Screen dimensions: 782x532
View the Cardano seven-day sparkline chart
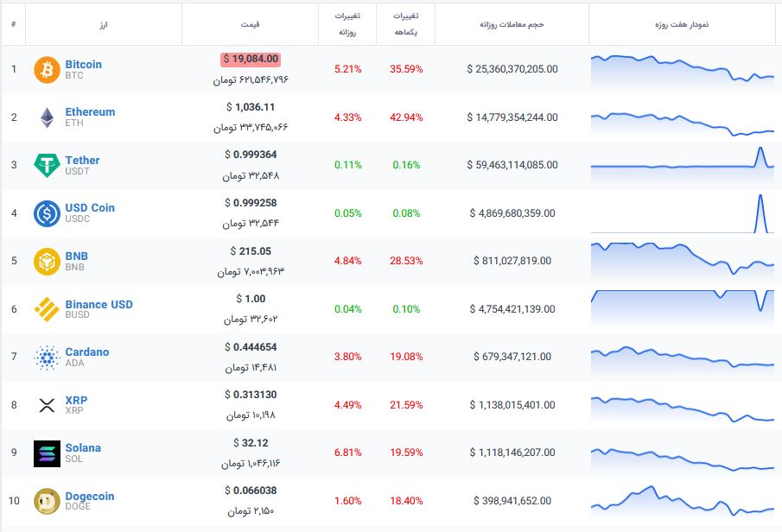tap(683, 358)
